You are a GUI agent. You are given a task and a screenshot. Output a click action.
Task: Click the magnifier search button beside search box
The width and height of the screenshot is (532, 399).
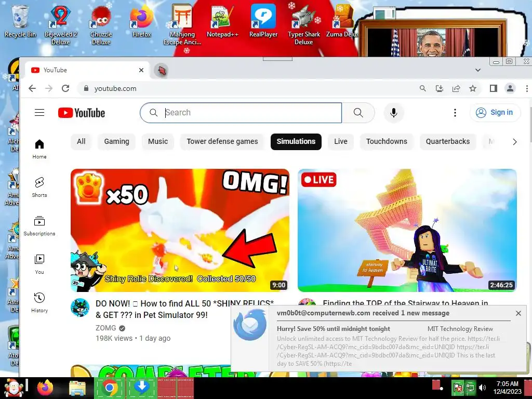[x=358, y=113]
